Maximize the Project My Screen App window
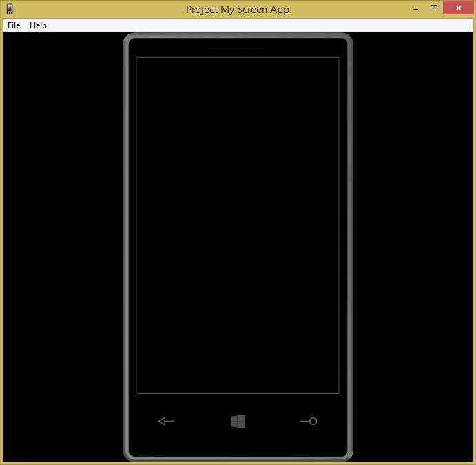476x465 pixels. [x=434, y=8]
